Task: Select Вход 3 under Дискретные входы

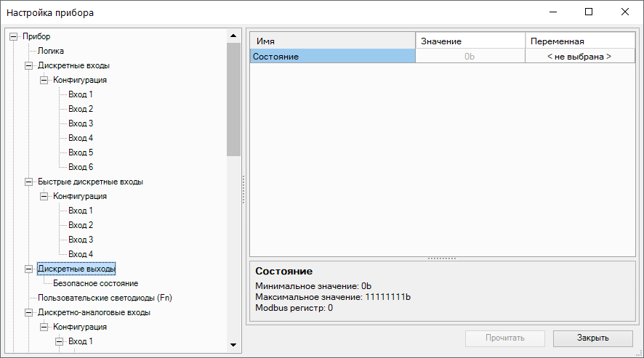Action: pyautogui.click(x=80, y=123)
